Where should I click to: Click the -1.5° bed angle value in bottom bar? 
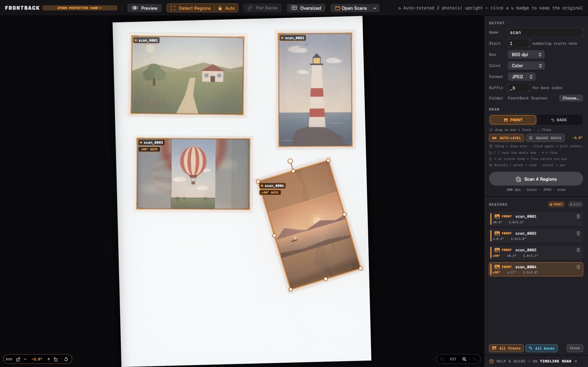[x=37, y=359]
